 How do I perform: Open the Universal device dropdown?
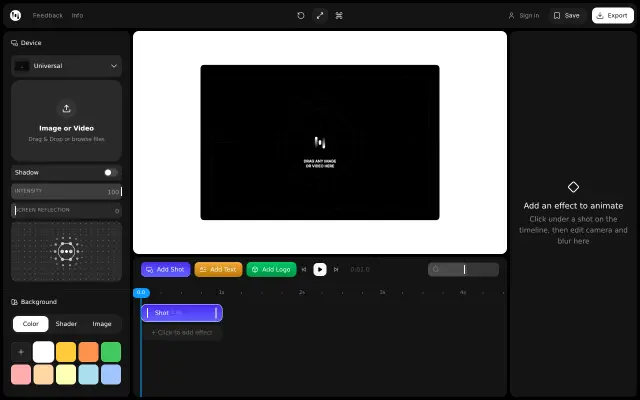coord(67,66)
